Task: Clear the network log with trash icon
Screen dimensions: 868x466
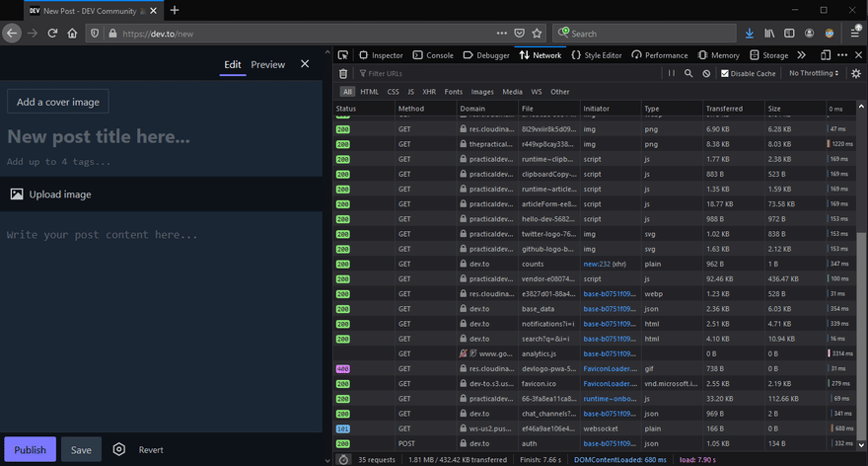Action: click(x=343, y=73)
